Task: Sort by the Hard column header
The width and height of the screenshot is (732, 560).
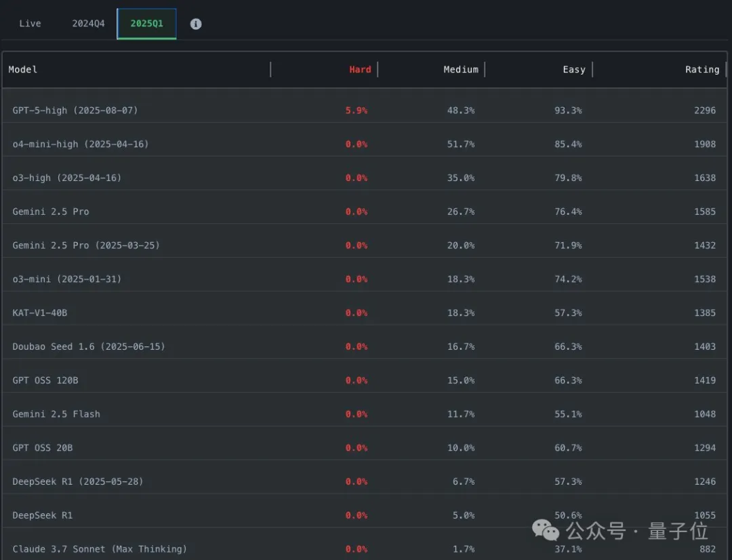Action: click(360, 69)
